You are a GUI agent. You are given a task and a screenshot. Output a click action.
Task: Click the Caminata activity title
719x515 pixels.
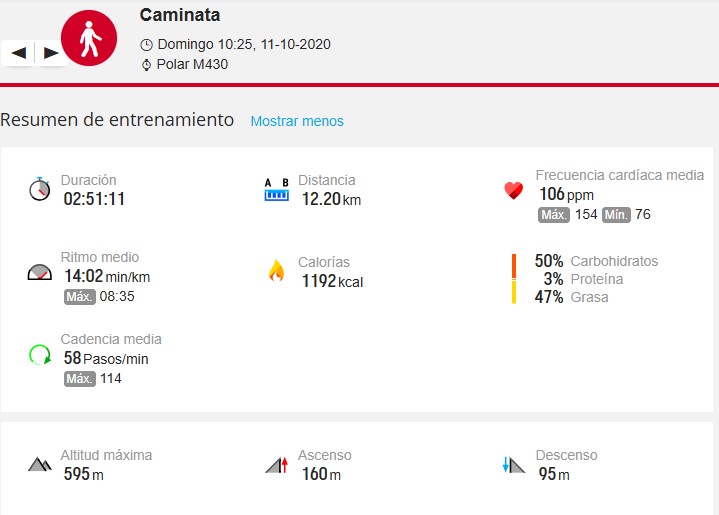[180, 15]
